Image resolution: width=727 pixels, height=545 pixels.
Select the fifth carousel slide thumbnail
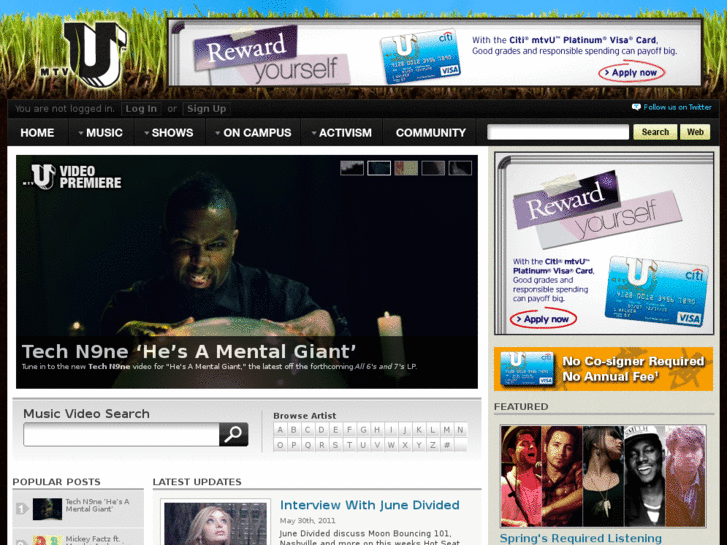click(460, 168)
